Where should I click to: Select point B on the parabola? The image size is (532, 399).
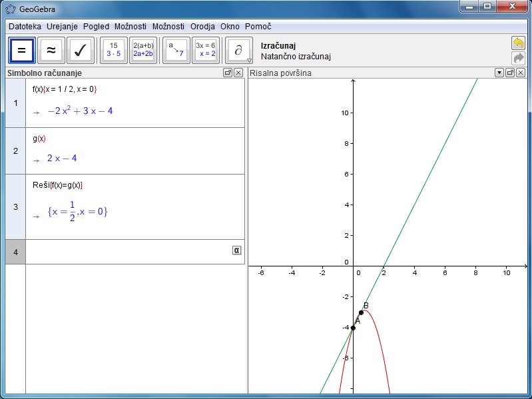[x=361, y=312]
